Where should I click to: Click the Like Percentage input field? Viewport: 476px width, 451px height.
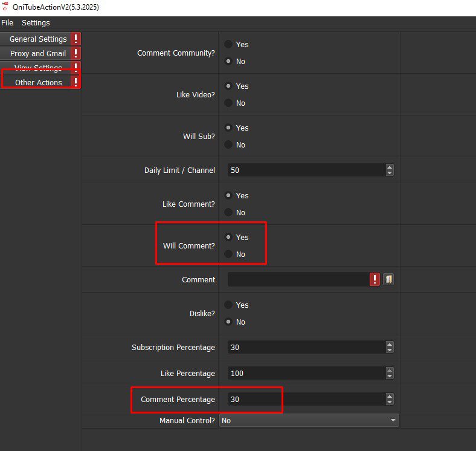click(307, 373)
